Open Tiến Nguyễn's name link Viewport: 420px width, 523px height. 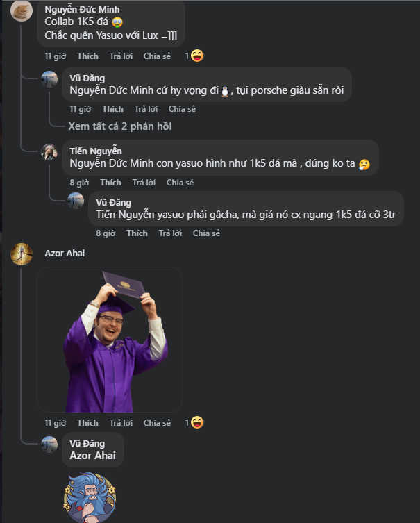(x=96, y=151)
